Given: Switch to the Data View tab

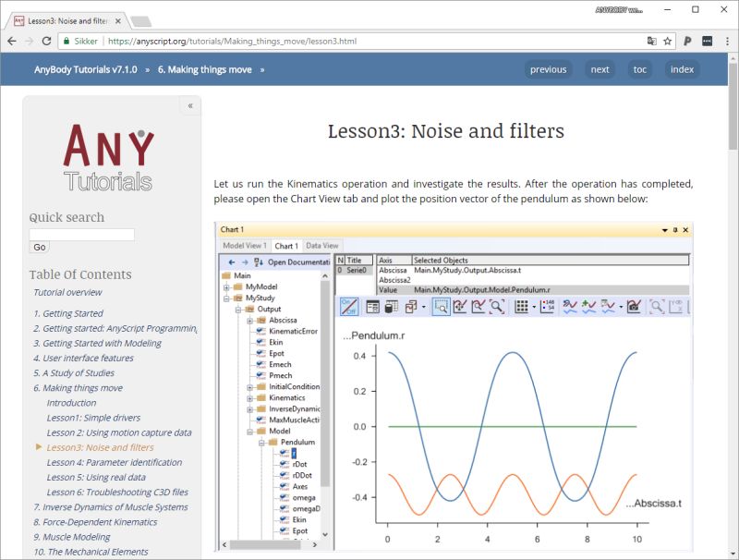Looking at the screenshot, I should (x=321, y=246).
